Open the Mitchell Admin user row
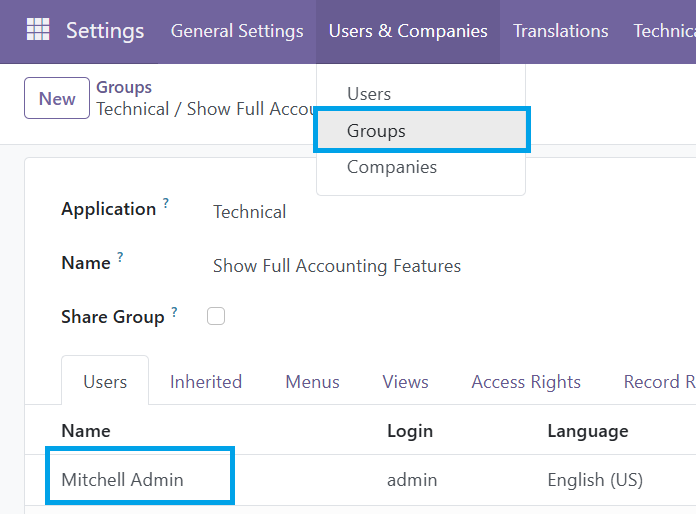Viewport: 696px width, 514px height. [x=360, y=480]
